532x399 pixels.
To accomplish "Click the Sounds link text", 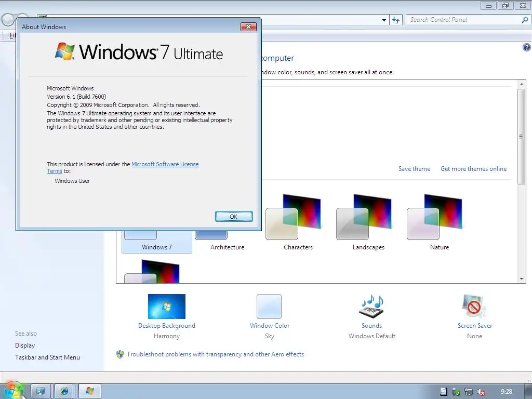I will coord(371,326).
